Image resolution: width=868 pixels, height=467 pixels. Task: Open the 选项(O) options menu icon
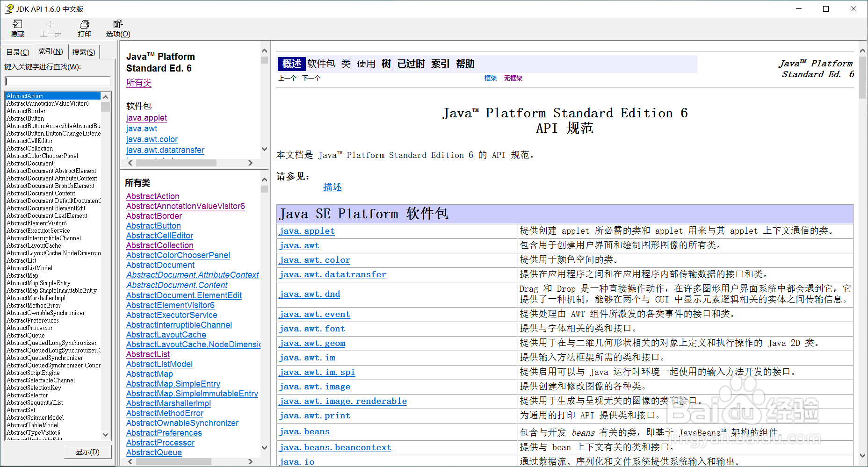tap(117, 28)
